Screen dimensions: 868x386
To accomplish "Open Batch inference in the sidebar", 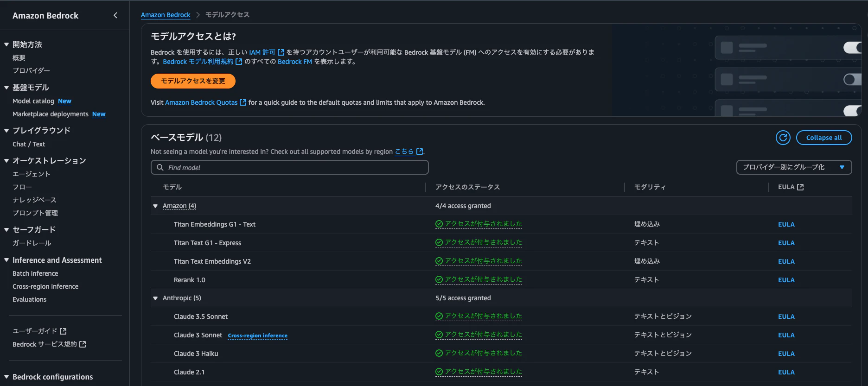I will 35,273.
